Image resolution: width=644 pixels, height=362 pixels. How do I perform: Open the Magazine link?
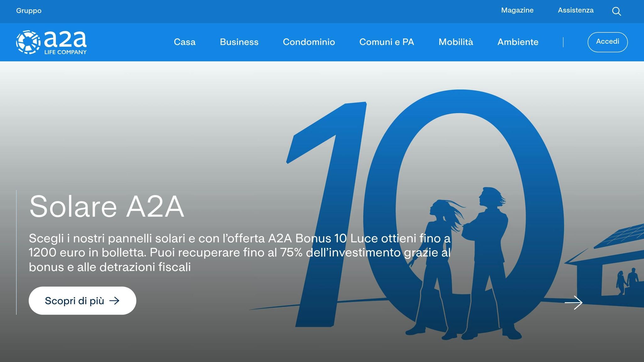click(517, 10)
